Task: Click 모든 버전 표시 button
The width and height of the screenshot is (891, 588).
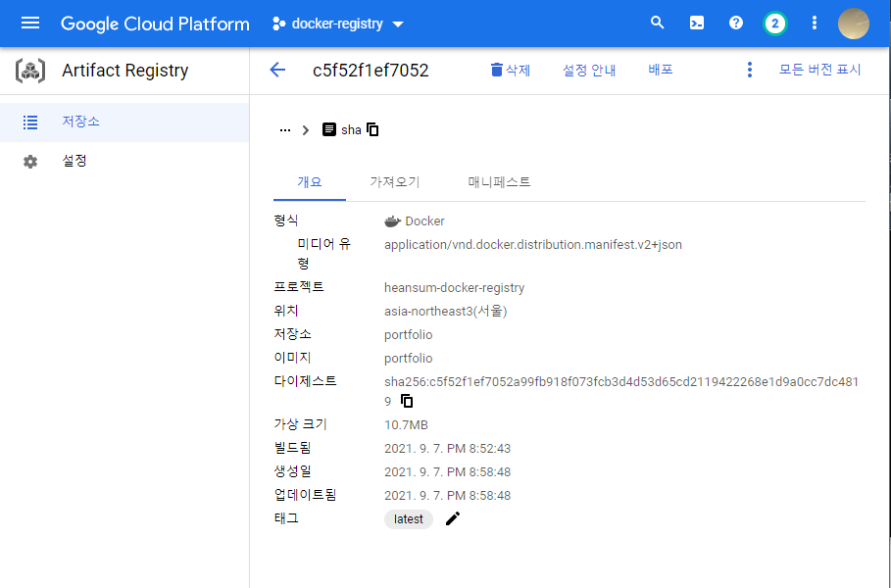Action: 820,70
